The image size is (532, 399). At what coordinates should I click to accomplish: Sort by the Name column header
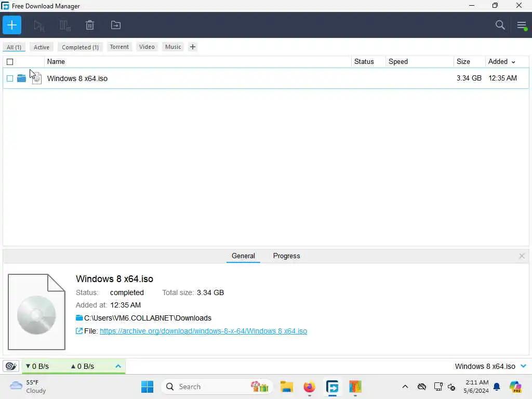pos(56,62)
